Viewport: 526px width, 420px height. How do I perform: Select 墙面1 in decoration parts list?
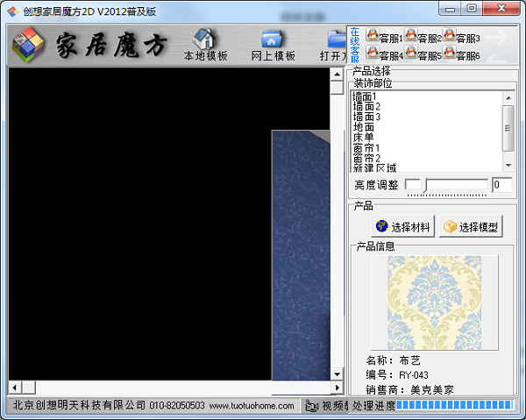366,96
